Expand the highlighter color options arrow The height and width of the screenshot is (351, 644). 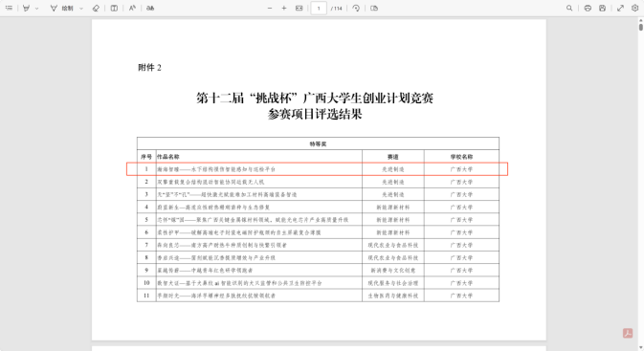click(37, 9)
